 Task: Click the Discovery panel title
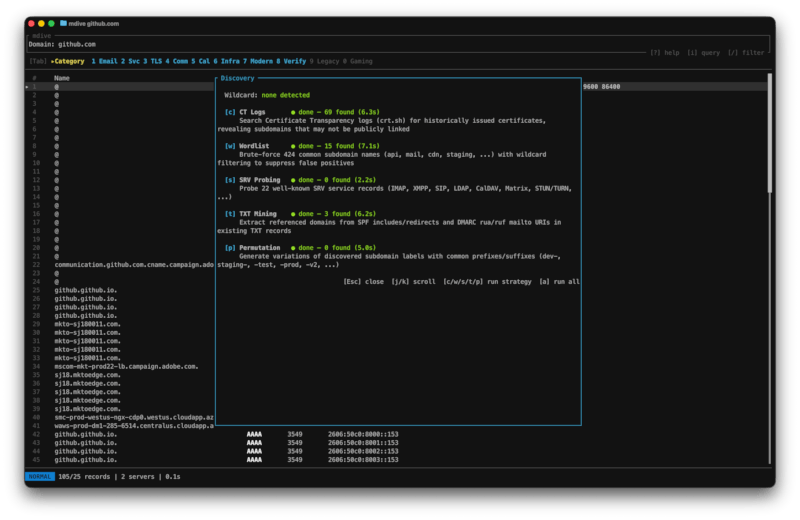click(x=237, y=78)
